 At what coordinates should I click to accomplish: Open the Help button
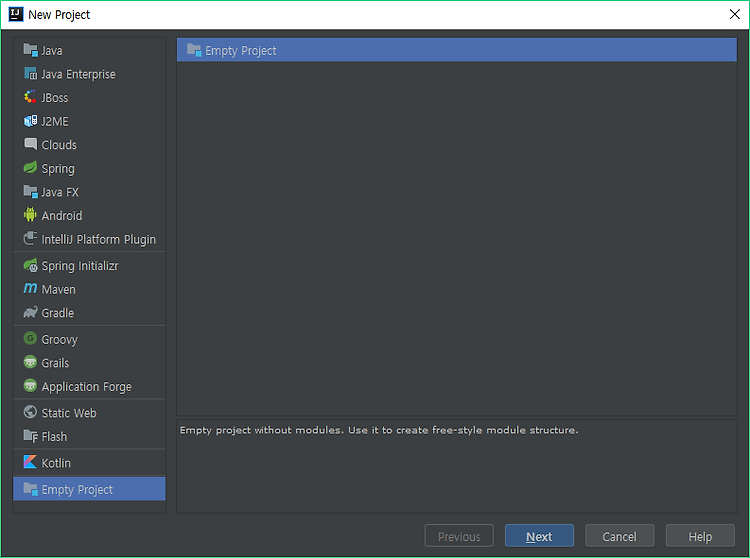pos(700,536)
